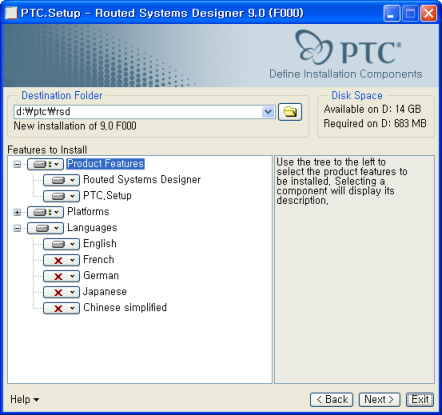Open install-state dropdown for Languages
Image resolution: width=442 pixels, height=415 pixels.
click(x=45, y=228)
